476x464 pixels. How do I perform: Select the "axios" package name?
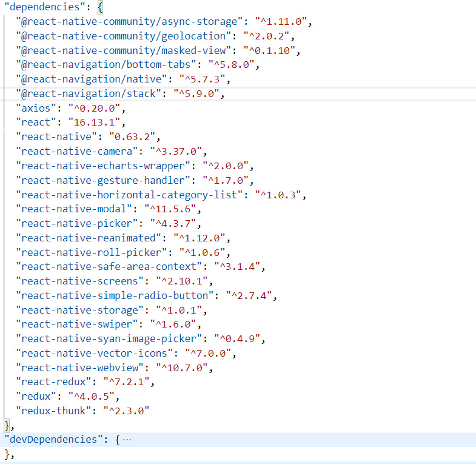coord(36,108)
